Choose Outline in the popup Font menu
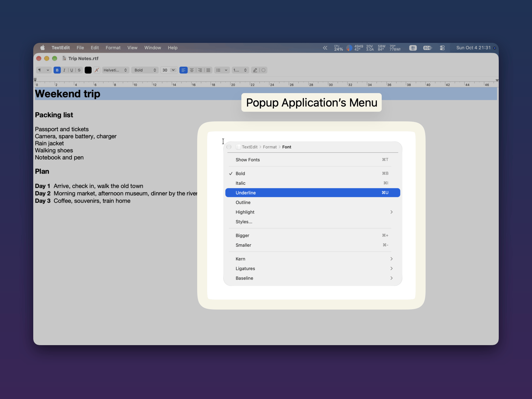This screenshot has height=399, width=532. (313, 202)
